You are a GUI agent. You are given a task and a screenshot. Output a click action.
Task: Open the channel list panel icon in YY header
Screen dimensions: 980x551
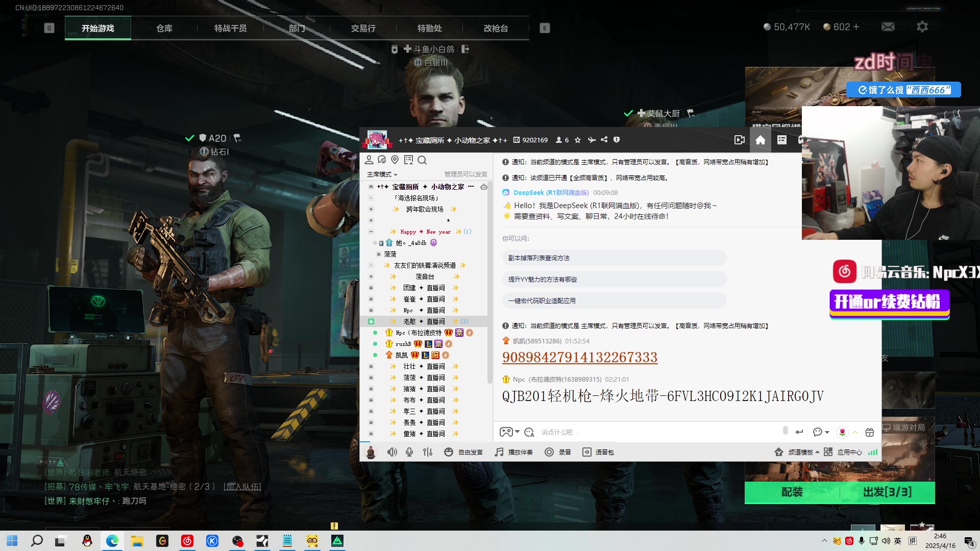pyautogui.click(x=781, y=140)
